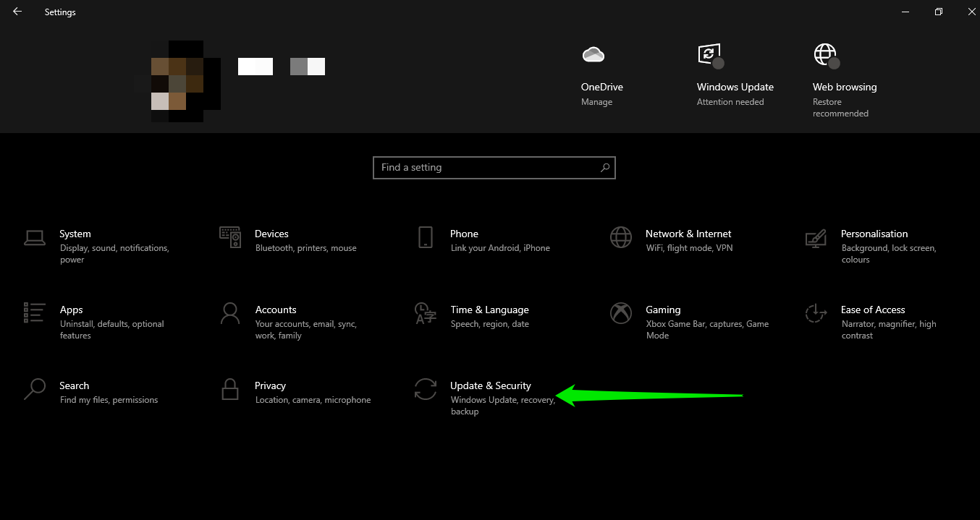Click OneDrive Manage link
The height and width of the screenshot is (520, 980).
(x=596, y=102)
